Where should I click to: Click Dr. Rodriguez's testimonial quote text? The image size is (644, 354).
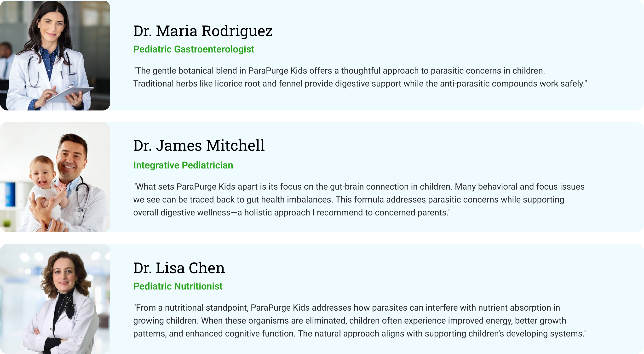click(360, 77)
